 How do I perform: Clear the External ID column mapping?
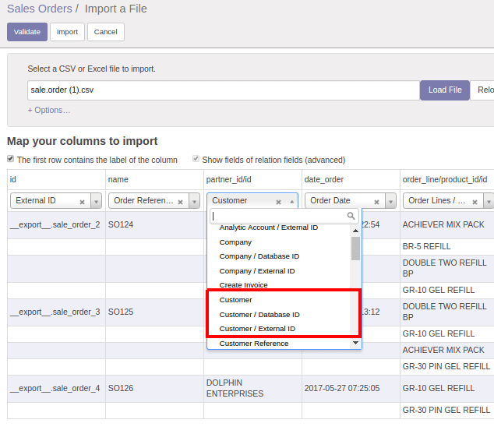(82, 202)
